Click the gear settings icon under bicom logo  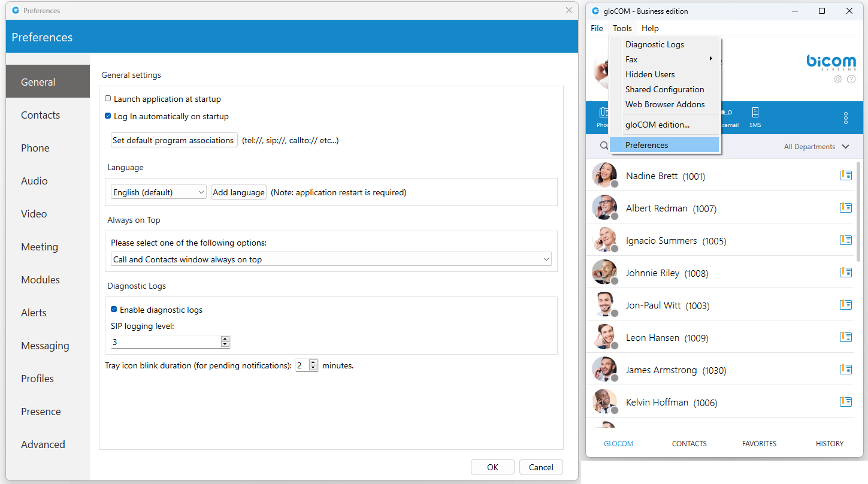tap(838, 79)
